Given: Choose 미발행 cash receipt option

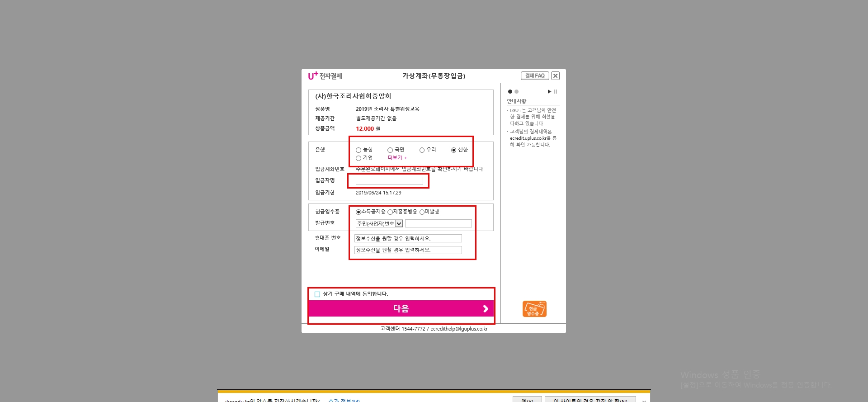Looking at the screenshot, I should [x=422, y=212].
